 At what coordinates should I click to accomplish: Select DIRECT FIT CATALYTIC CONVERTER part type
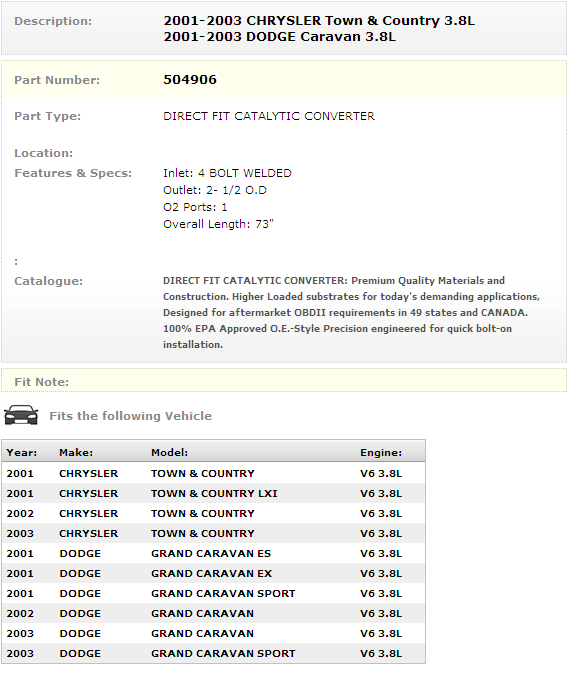(269, 116)
